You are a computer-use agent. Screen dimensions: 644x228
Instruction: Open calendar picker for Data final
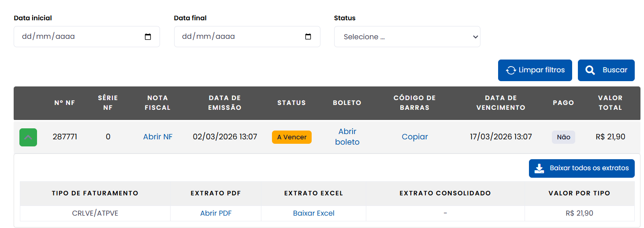tap(308, 37)
